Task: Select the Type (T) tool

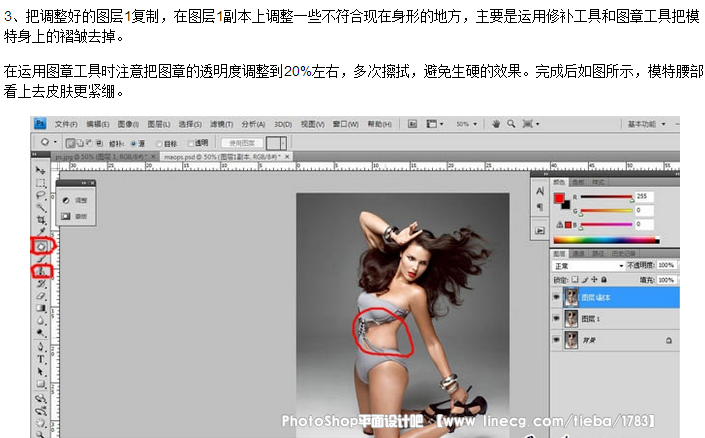Action: pyautogui.click(x=41, y=358)
